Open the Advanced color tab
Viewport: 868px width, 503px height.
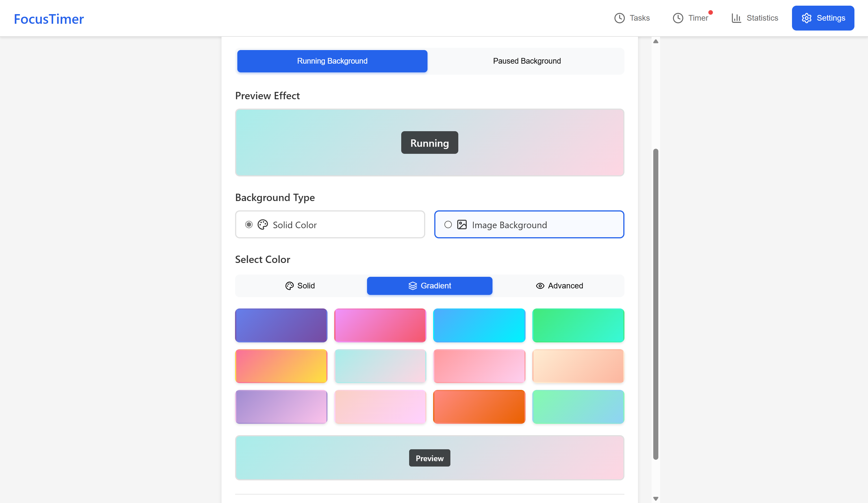point(559,286)
